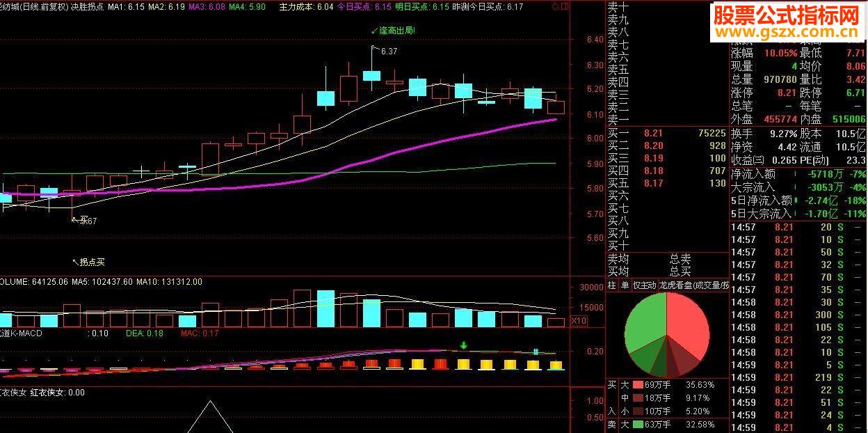Select the MA3: 6.08 label

[x=207, y=6]
